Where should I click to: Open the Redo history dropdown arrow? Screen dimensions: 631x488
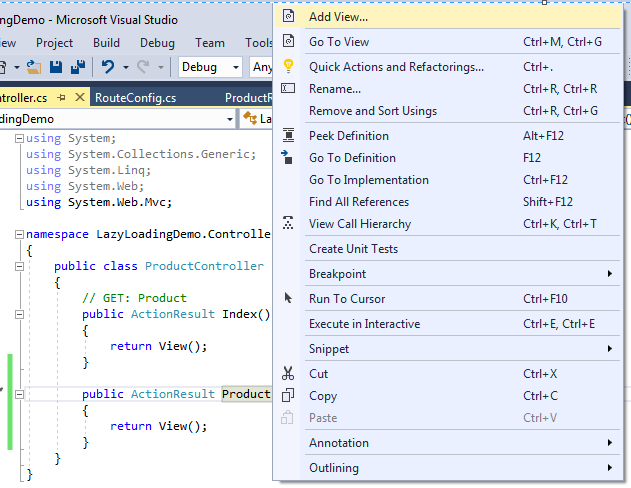pos(161,67)
